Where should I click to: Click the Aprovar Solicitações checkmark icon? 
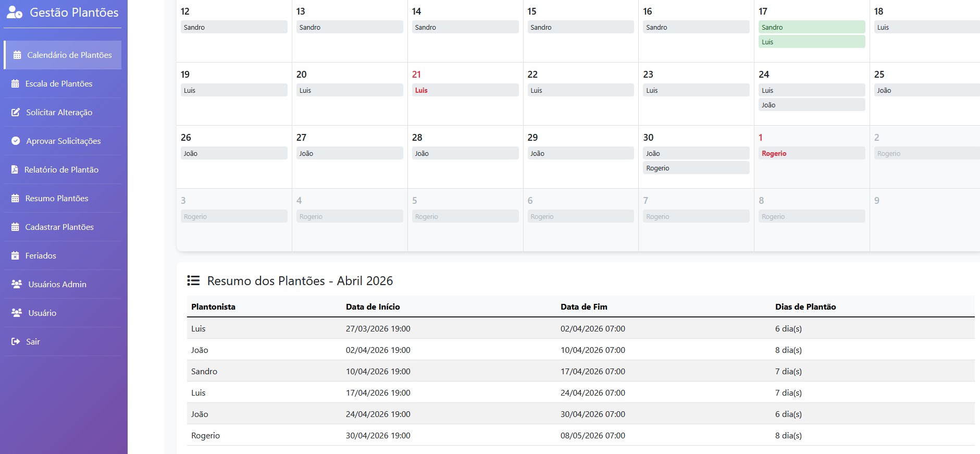point(16,141)
